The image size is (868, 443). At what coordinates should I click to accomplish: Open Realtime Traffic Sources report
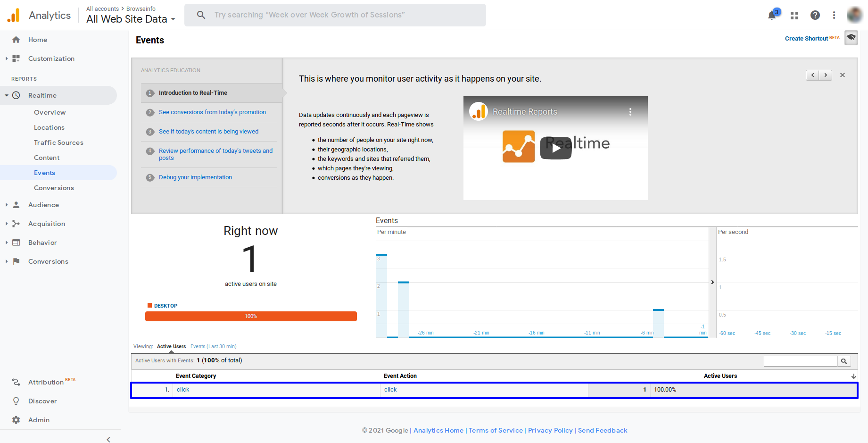point(58,142)
